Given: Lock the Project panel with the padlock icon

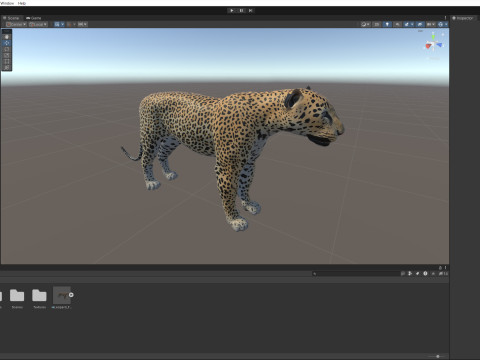Looking at the screenshot, I should point(440,268).
